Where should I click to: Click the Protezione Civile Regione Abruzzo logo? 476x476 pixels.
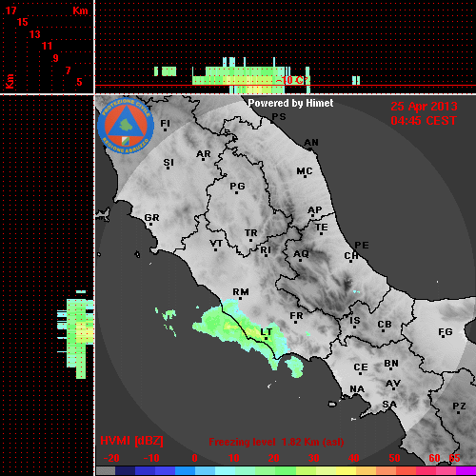coord(126,126)
